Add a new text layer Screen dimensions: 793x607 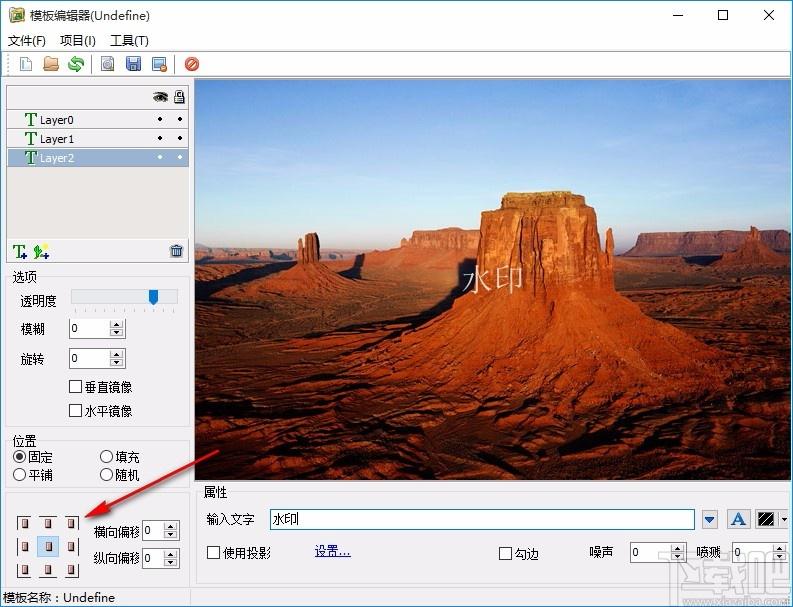[x=20, y=251]
